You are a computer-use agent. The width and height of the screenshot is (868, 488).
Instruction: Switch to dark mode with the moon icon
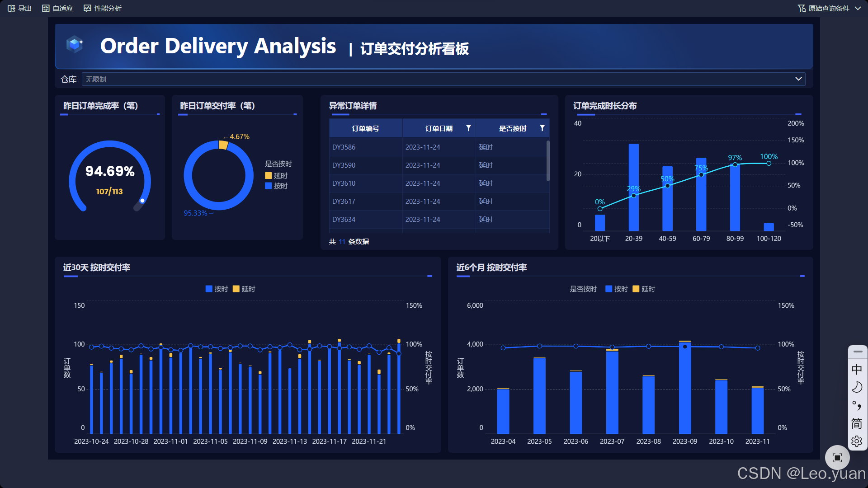857,387
